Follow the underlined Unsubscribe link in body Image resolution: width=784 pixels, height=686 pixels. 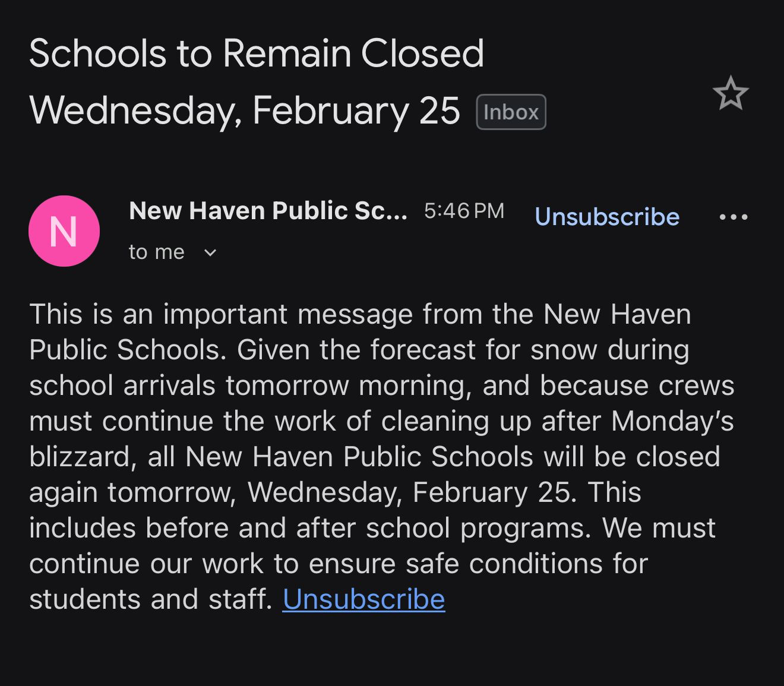click(x=363, y=599)
